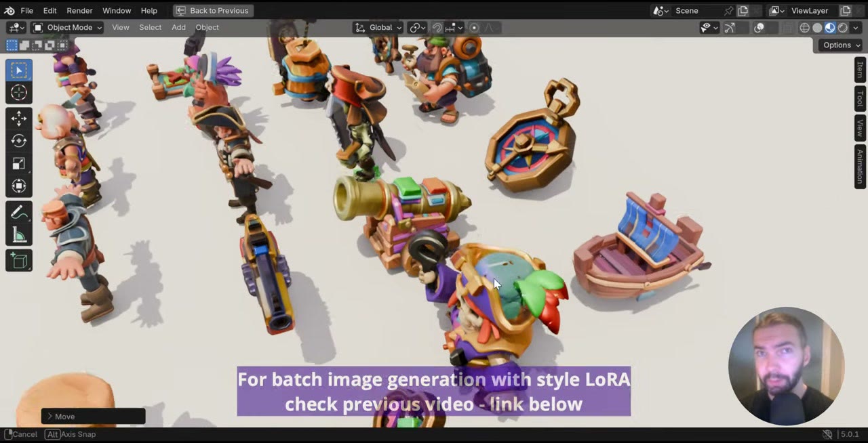Open the Item sidebar tab
This screenshot has height=443, width=868.
coord(860,70)
